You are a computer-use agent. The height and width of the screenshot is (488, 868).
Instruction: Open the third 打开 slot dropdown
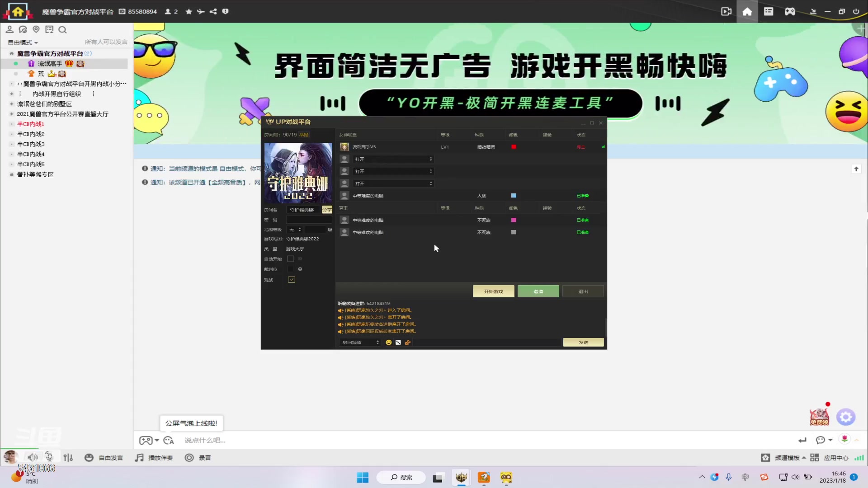[x=393, y=183]
